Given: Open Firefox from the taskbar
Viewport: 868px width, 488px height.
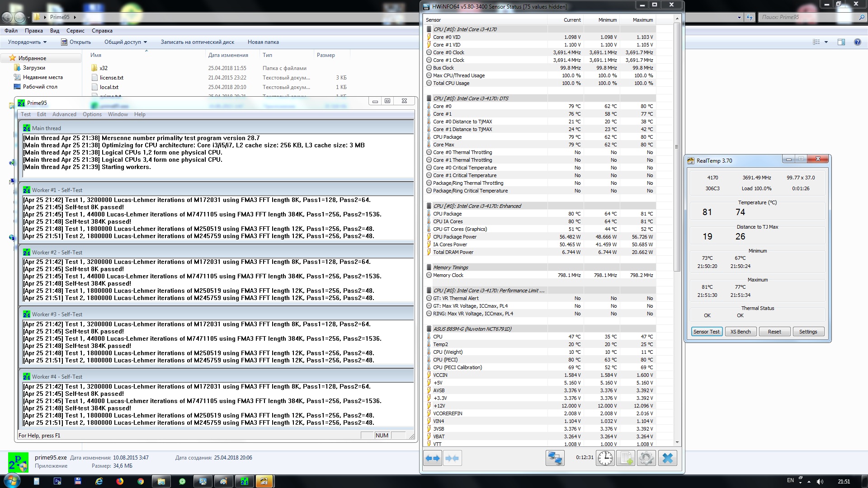Looking at the screenshot, I should [x=120, y=481].
